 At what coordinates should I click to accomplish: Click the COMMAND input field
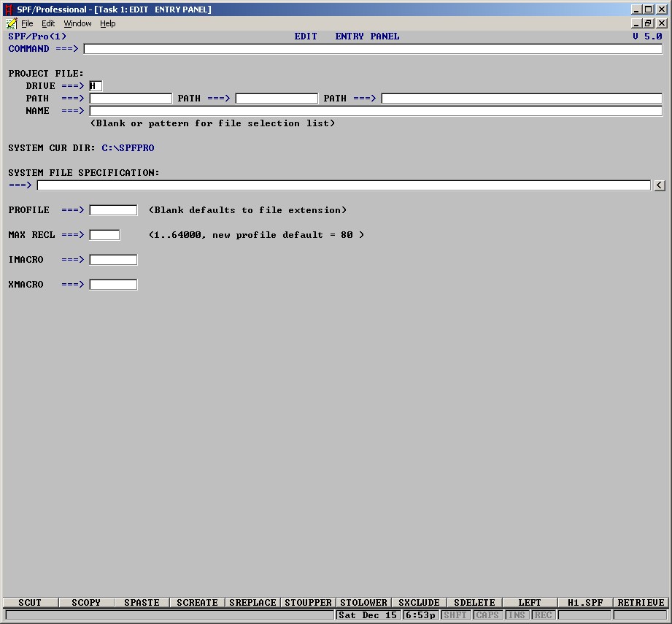point(373,49)
